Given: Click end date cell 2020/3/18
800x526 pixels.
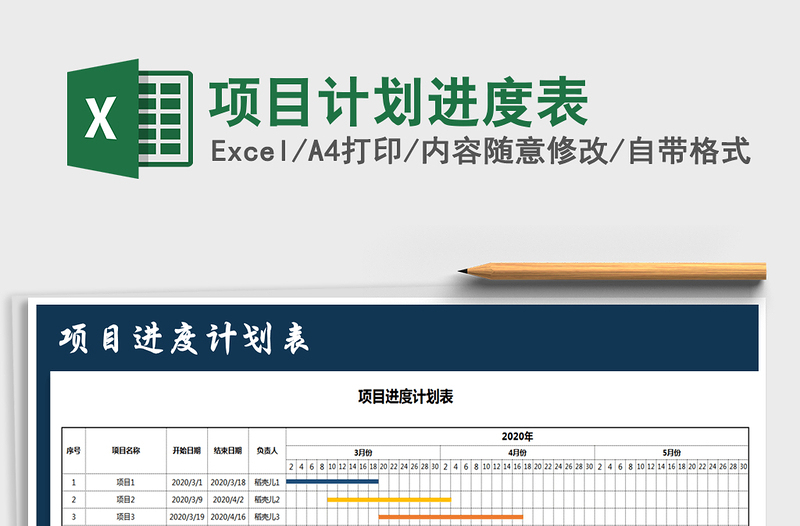Looking at the screenshot, I should (x=228, y=482).
